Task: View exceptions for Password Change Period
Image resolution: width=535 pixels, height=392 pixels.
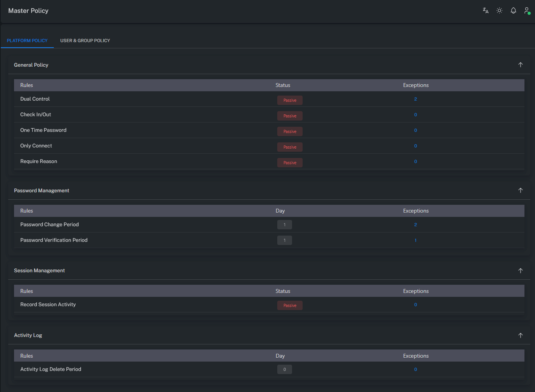Action: 415,225
